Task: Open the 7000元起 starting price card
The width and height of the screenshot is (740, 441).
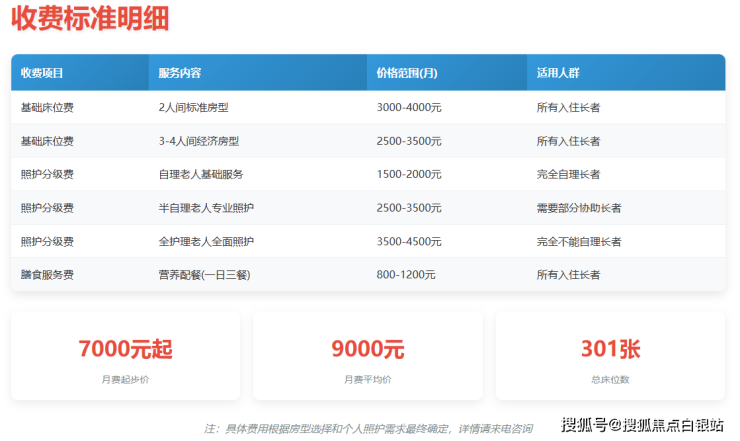Action: coord(125,356)
